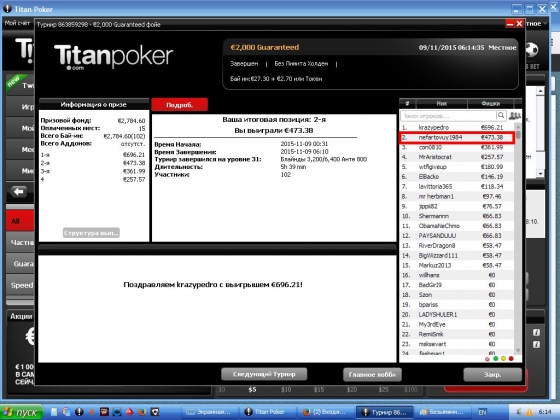Select player ObamaNeChmo in the ranking list
Screen dimensions: 560x420
[457, 226]
